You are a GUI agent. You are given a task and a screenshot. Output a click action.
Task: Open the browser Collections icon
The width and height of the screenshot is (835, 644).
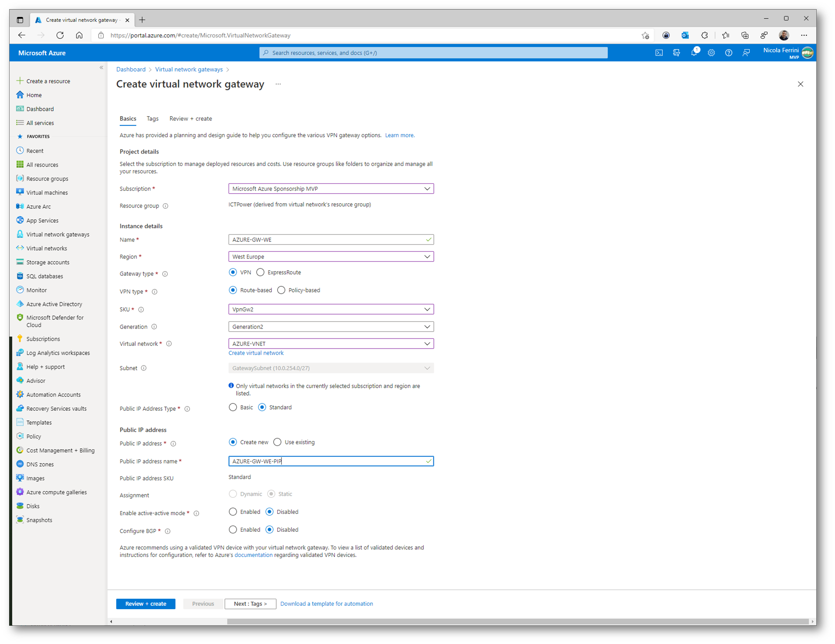744,35
